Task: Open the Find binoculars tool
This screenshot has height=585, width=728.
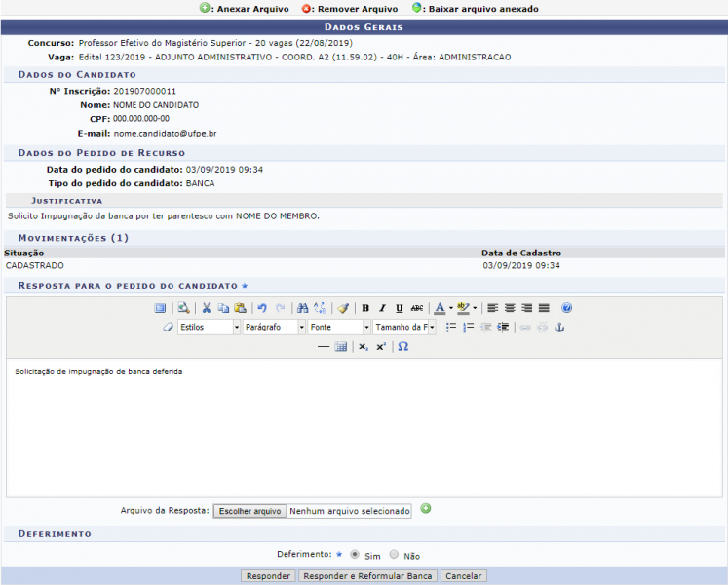Action: click(303, 308)
